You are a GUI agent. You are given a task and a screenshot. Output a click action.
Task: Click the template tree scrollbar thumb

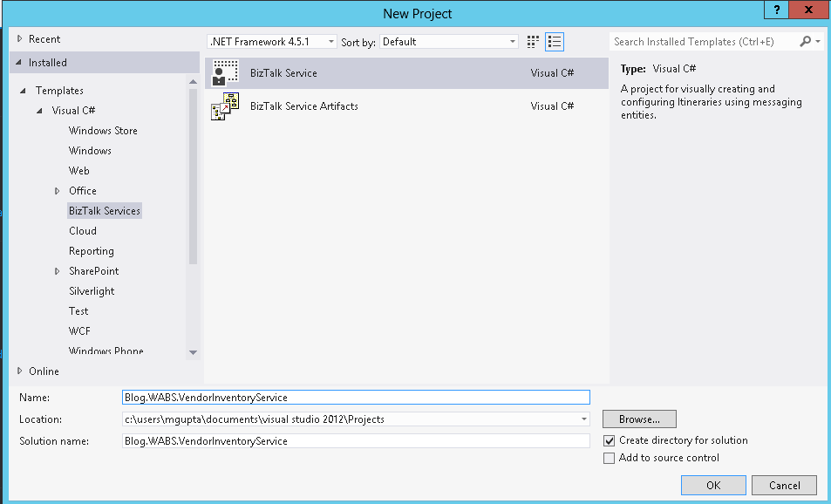click(193, 176)
